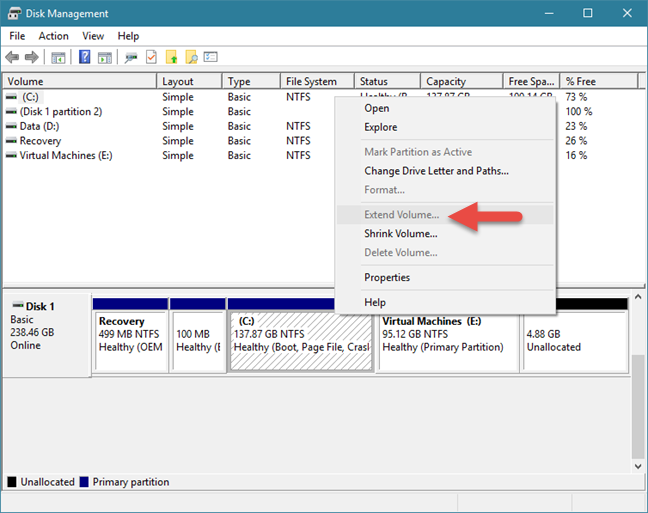Choose Open from the context menu

(445, 108)
